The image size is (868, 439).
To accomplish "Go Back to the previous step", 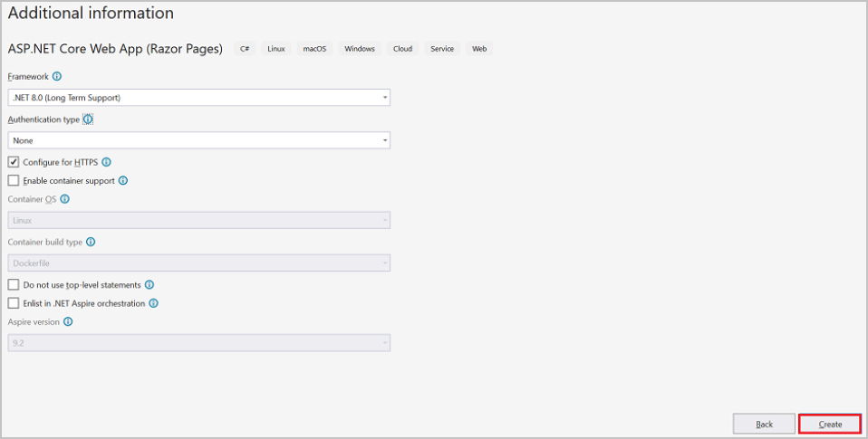I will (x=764, y=424).
